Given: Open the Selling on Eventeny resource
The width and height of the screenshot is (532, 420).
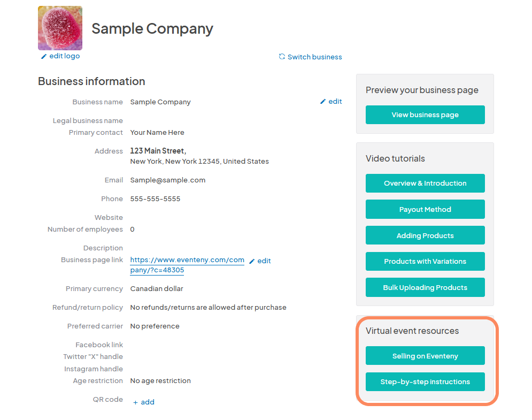Looking at the screenshot, I should (425, 355).
